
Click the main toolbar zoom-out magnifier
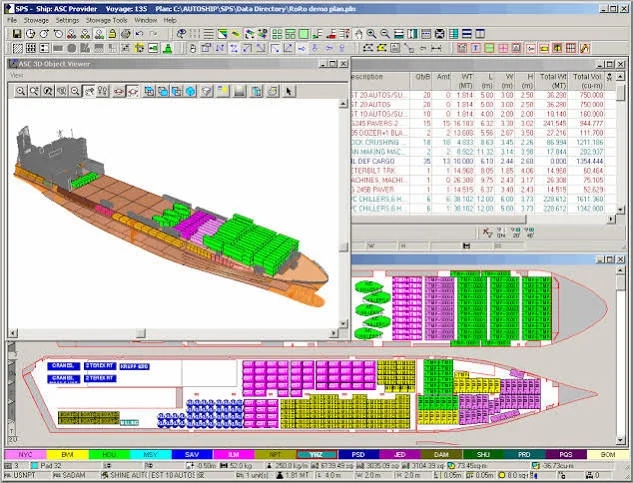385,34
